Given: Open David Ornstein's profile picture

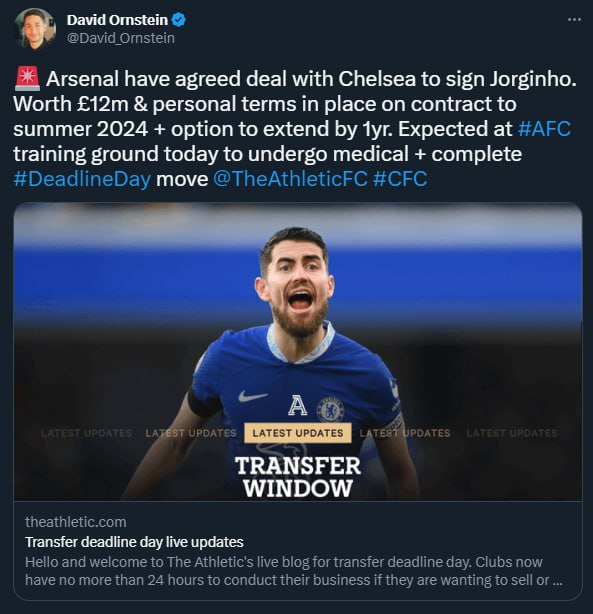Looking at the screenshot, I should coord(35,29).
